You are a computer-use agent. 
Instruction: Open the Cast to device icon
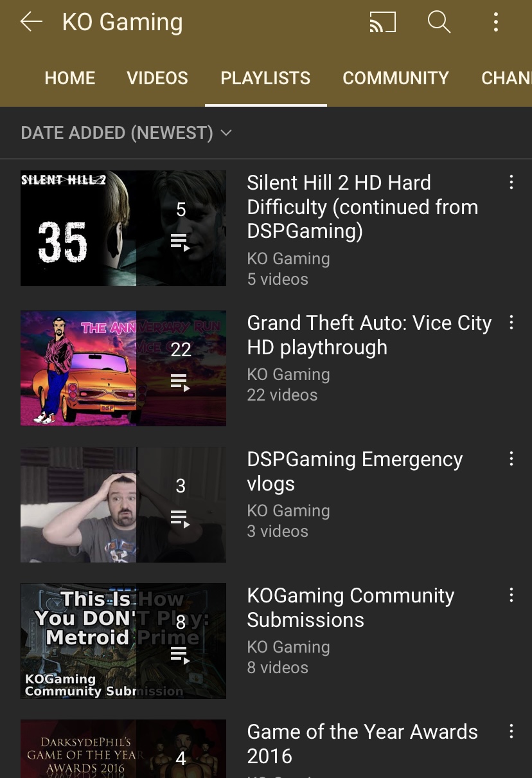point(382,23)
